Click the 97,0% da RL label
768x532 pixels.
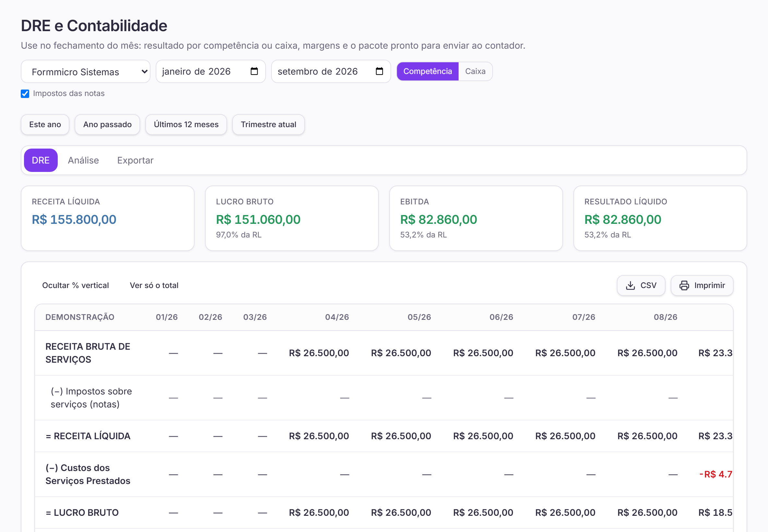[239, 235]
